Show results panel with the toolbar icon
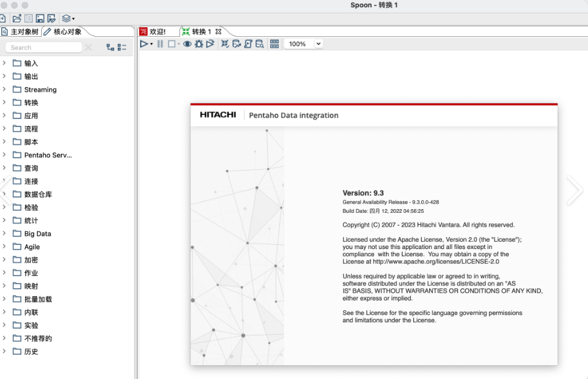This screenshot has width=588, height=379. (274, 44)
